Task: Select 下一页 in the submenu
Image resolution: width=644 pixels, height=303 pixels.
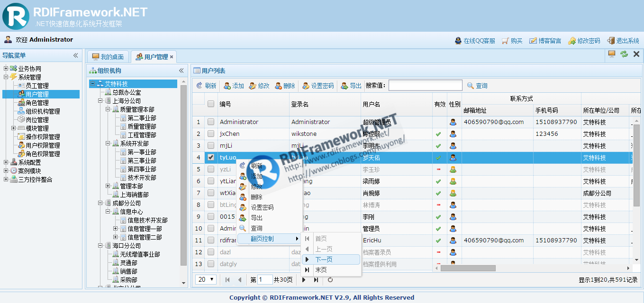Action: pyautogui.click(x=331, y=259)
